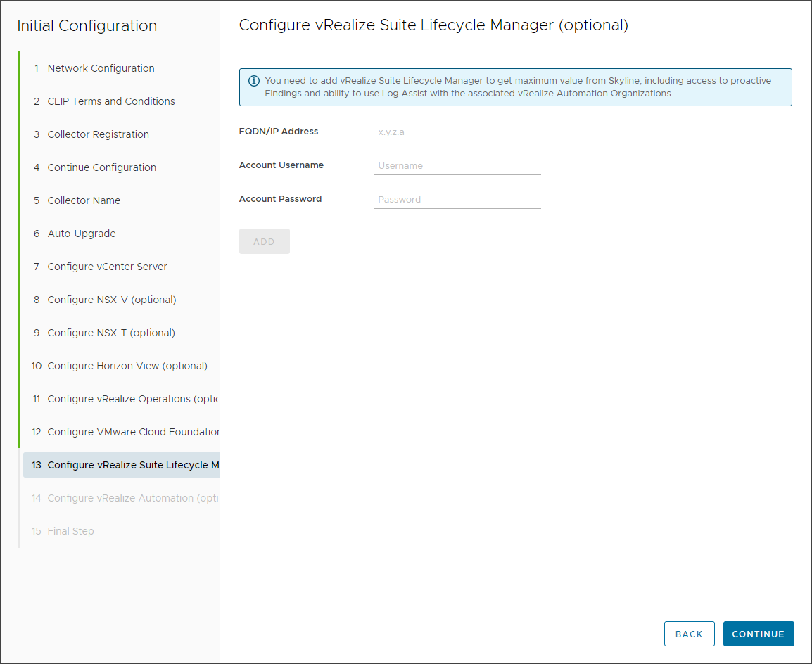Open step 5 Collector Name
The width and height of the screenshot is (812, 664).
click(77, 200)
